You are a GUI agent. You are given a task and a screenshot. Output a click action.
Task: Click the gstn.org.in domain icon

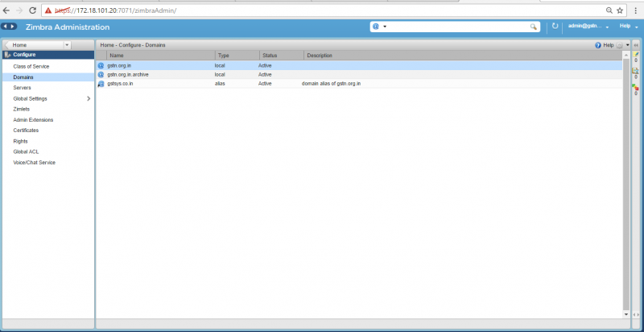coord(101,66)
